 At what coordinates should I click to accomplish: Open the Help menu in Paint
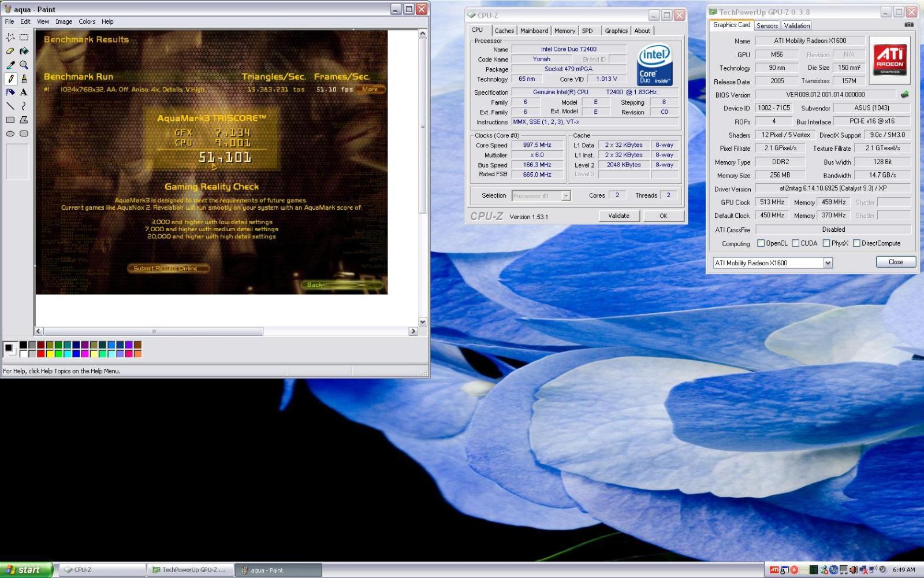(x=107, y=21)
